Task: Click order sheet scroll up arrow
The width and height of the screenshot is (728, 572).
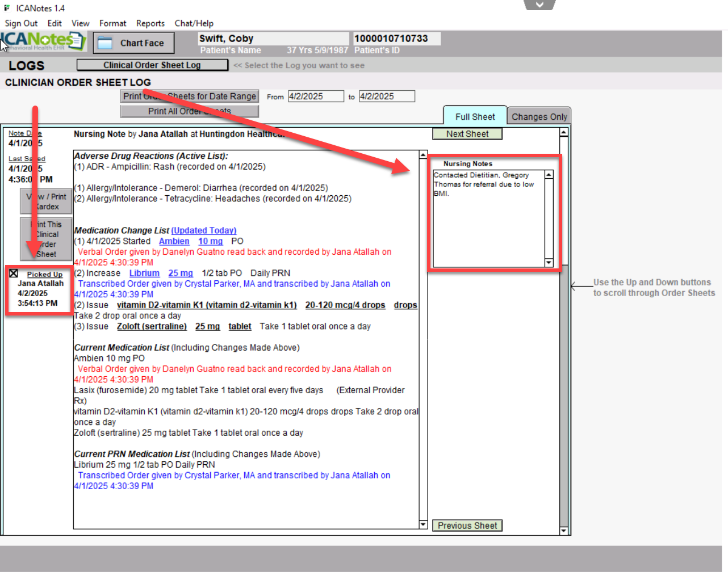Action: [x=563, y=132]
